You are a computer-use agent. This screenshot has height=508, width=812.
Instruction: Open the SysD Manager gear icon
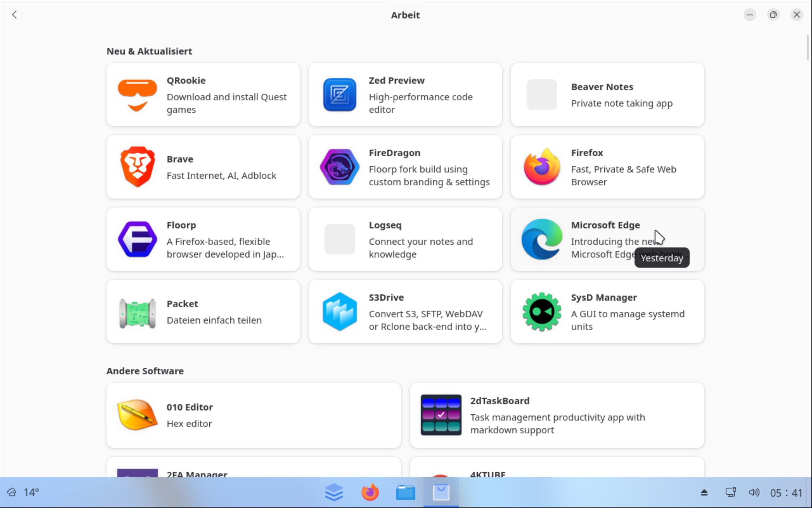[541, 311]
